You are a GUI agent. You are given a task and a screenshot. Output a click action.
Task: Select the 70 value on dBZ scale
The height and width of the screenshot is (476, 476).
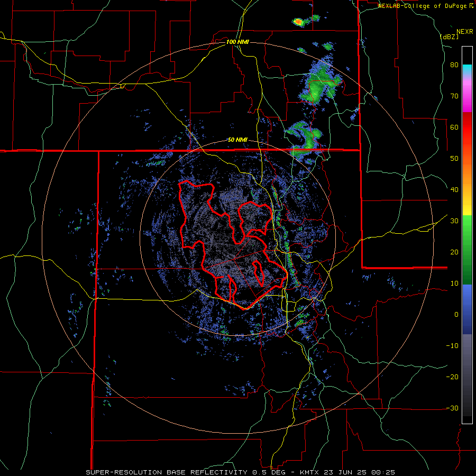[454, 96]
